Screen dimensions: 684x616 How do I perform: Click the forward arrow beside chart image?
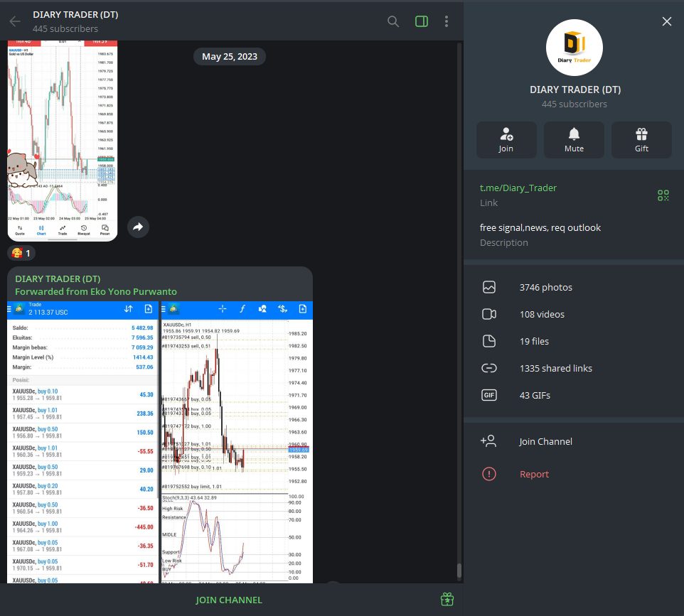coord(138,227)
